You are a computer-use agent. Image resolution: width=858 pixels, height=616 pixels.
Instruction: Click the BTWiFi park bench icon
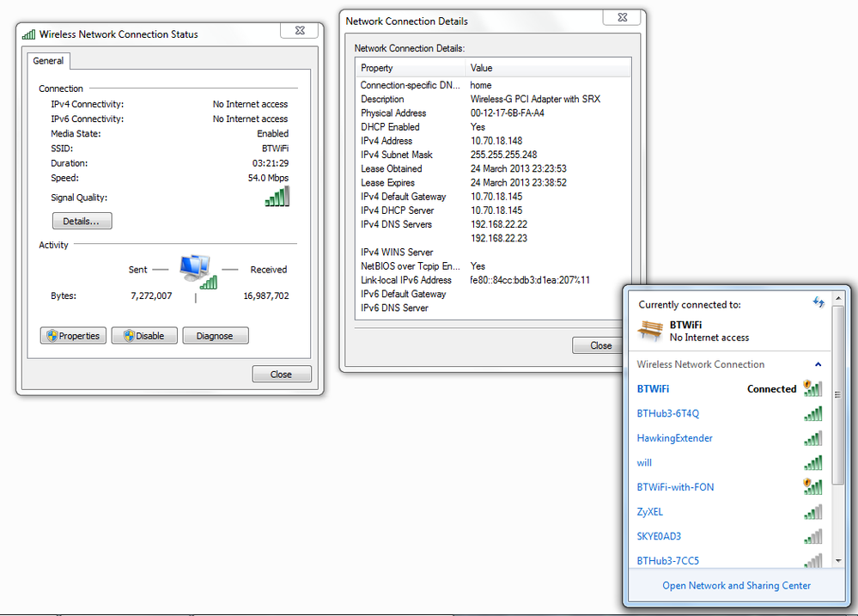650,330
